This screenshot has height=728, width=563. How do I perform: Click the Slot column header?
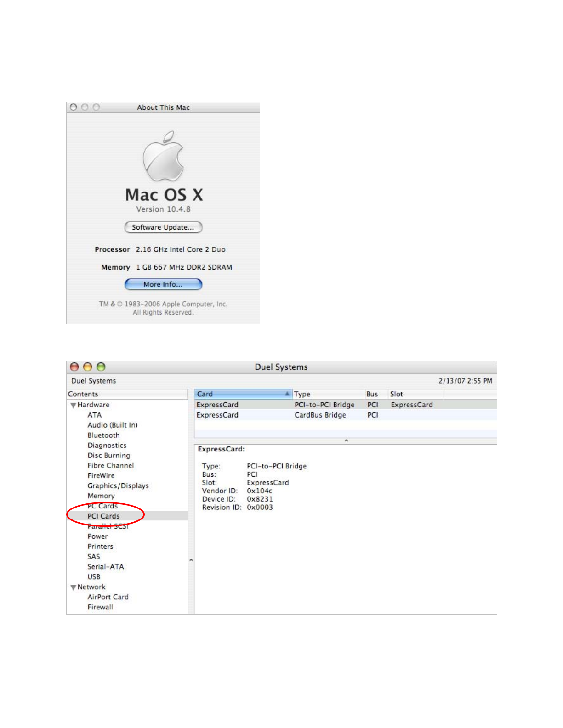415,394
